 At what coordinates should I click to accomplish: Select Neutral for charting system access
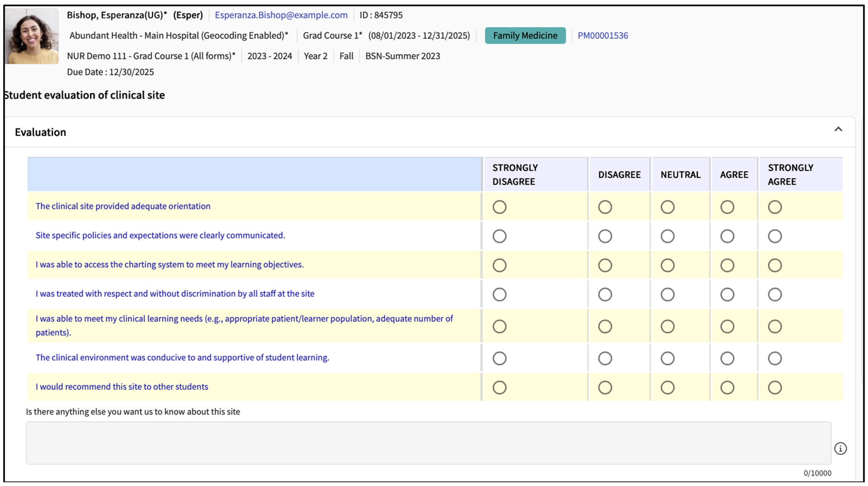(667, 266)
